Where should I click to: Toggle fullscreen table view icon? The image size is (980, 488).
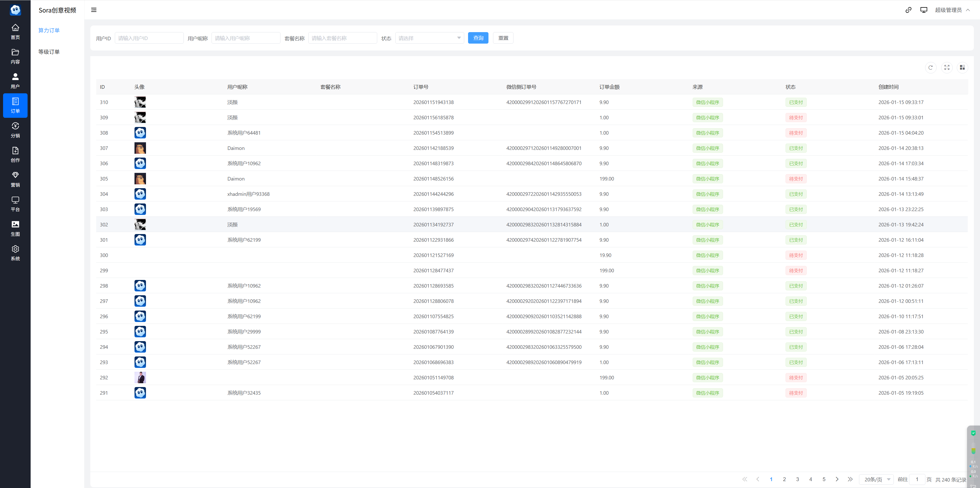[947, 68]
